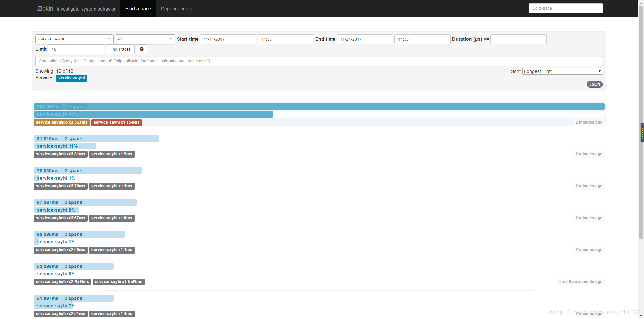
Task: Open the Sort Longest First dropdown
Action: point(562,71)
